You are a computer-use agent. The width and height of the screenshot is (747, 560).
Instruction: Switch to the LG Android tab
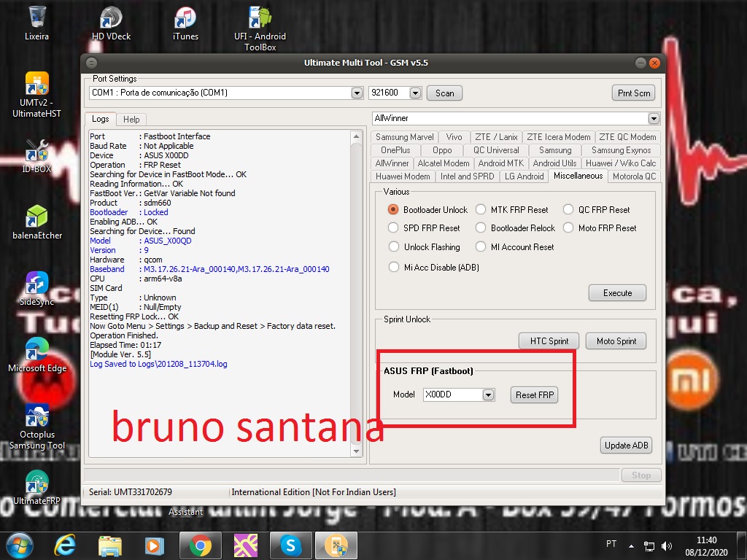pyautogui.click(x=524, y=176)
